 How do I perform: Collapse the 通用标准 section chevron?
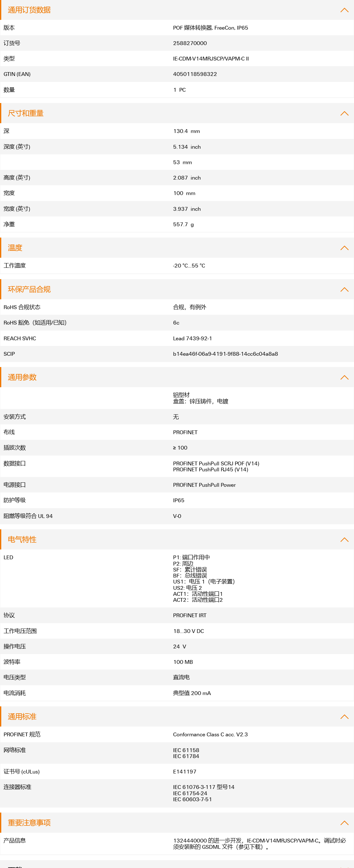click(x=344, y=716)
